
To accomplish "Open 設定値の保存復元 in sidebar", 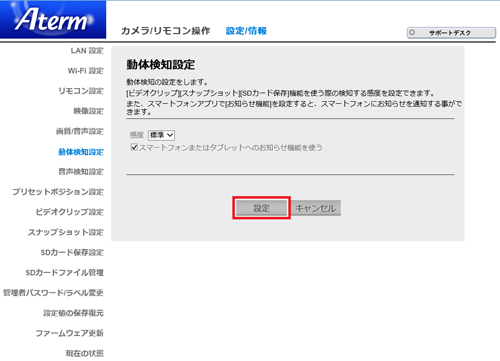I will 73,313.
